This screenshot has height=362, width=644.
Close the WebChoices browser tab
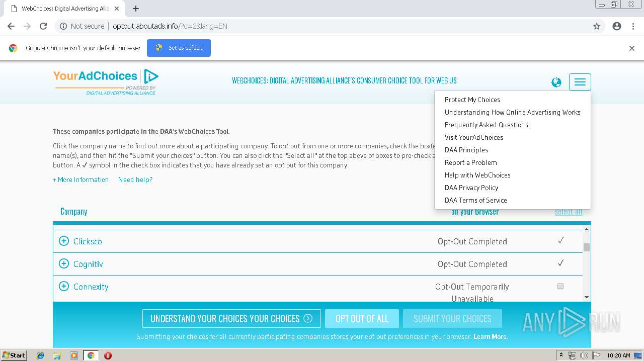pyautogui.click(x=117, y=9)
